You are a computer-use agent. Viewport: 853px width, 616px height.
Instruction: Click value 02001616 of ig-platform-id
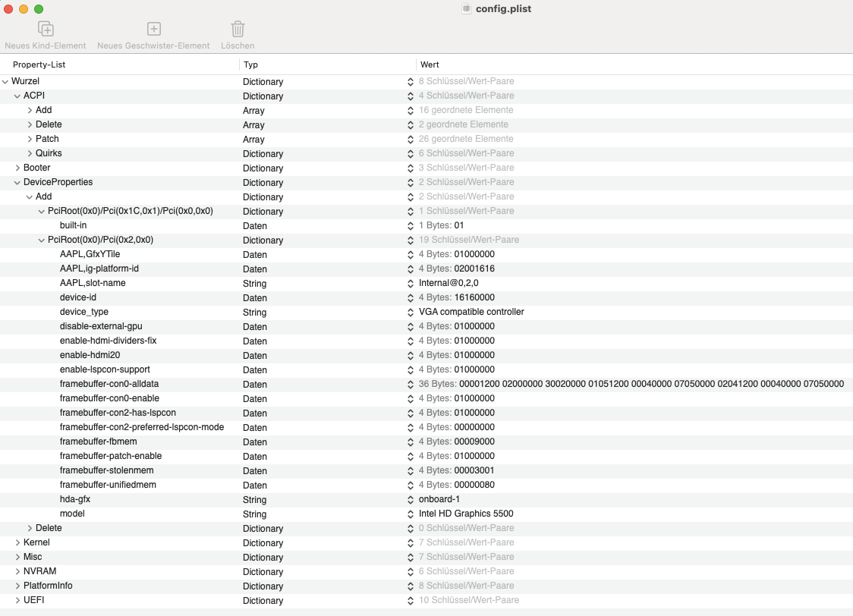pos(474,269)
